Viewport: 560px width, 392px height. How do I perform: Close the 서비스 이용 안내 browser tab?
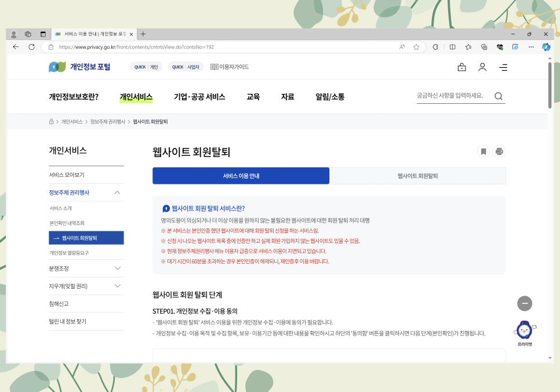[x=131, y=34]
